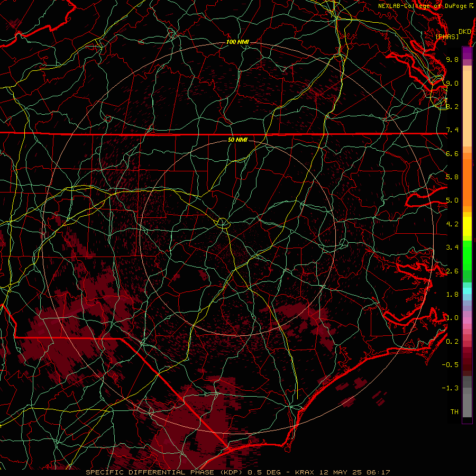Pick the pale peach band of the color bar
This screenshot has width=476, height=476.
click(468, 109)
